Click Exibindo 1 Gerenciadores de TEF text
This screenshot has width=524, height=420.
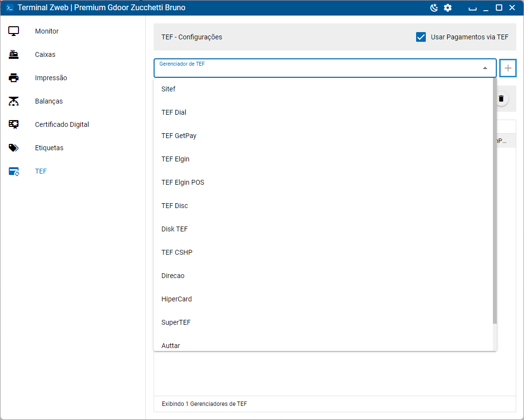[204, 404]
